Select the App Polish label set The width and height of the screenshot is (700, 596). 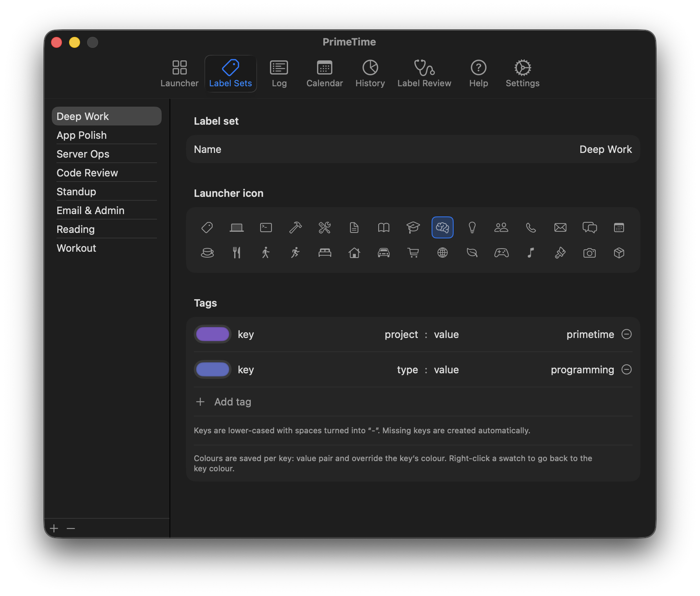pyautogui.click(x=107, y=135)
